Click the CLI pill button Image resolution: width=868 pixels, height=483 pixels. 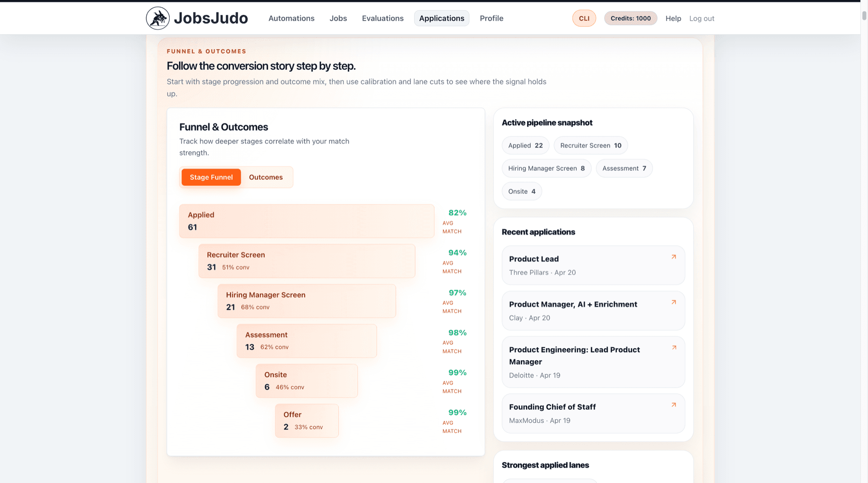(584, 18)
